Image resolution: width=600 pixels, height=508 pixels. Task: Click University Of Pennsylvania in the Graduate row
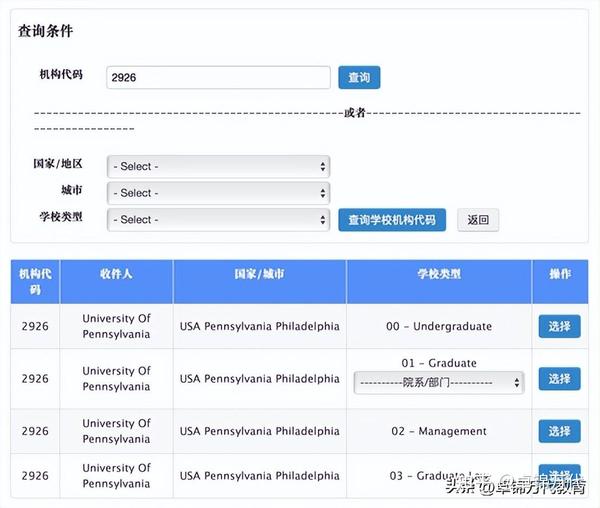pos(116,379)
